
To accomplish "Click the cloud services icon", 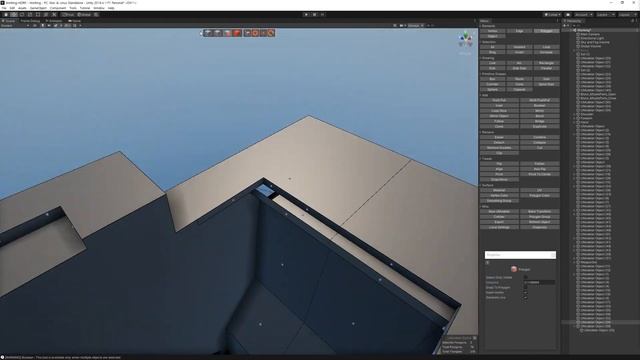I will [x=568, y=15].
